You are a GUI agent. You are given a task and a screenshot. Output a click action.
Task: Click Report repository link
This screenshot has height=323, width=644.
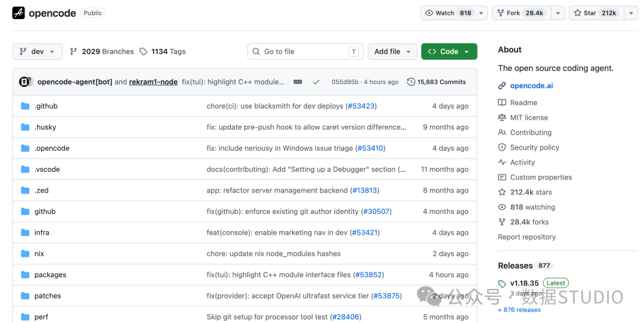pyautogui.click(x=527, y=237)
